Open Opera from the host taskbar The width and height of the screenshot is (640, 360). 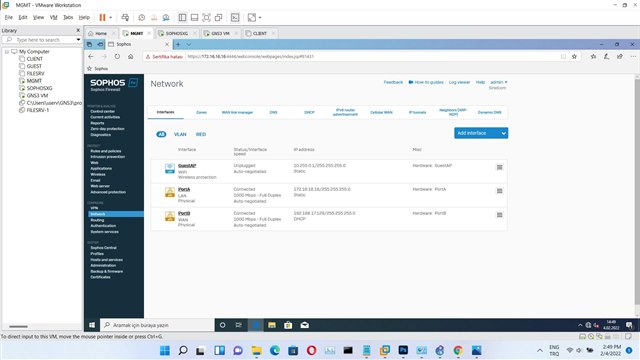coord(311,350)
